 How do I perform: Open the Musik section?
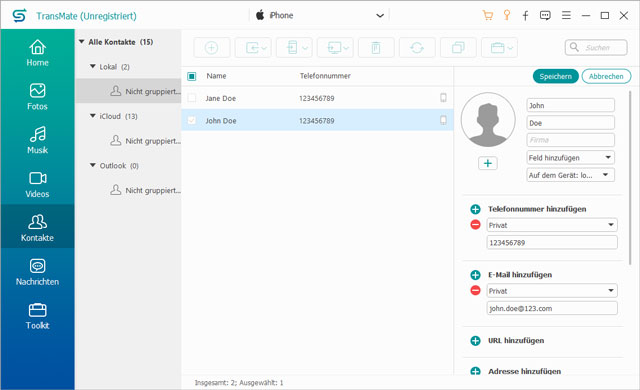click(x=37, y=140)
